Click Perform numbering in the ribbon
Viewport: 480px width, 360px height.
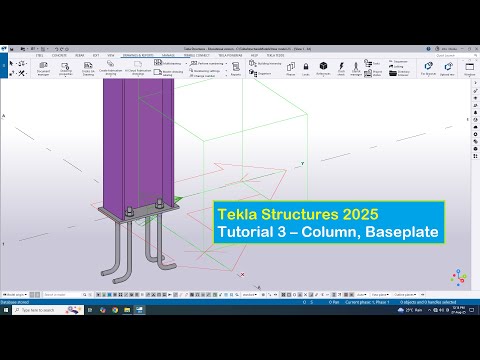point(208,63)
